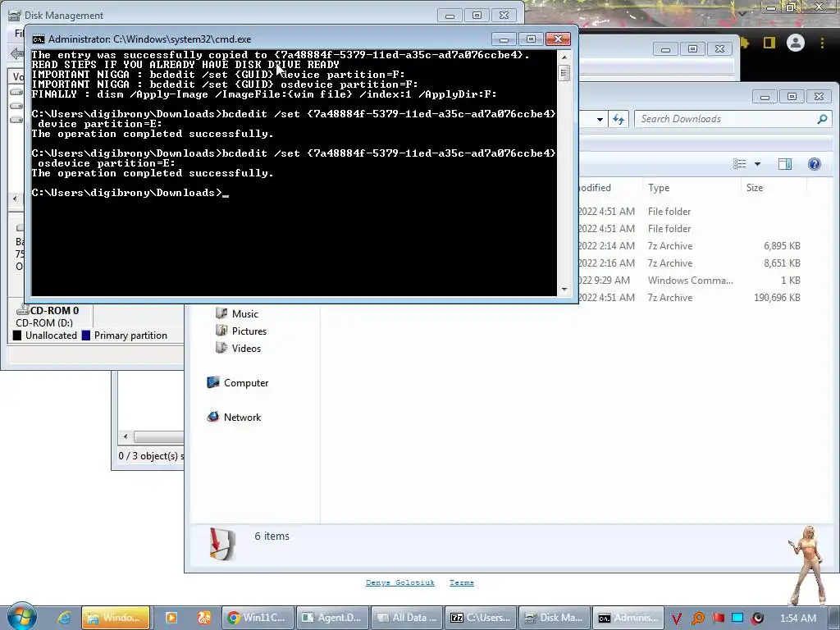Minimize the Downloads Explorer window
Viewport: 840px width, 630px height.
[x=765, y=97]
